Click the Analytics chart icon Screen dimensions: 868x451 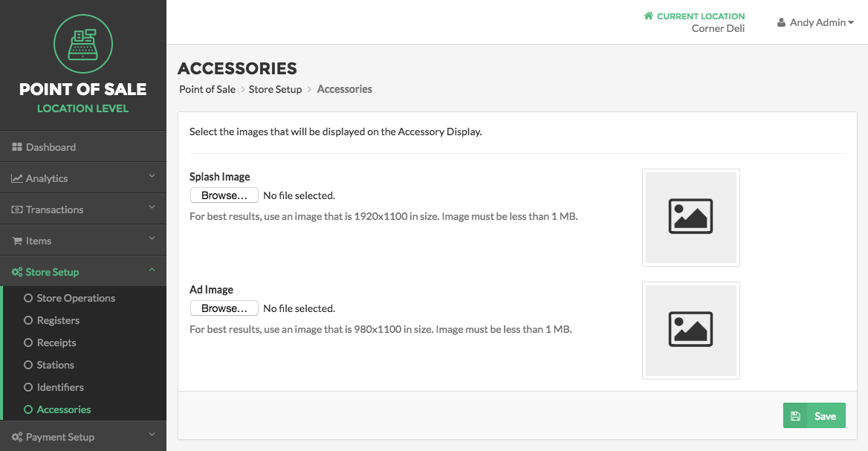coord(16,178)
